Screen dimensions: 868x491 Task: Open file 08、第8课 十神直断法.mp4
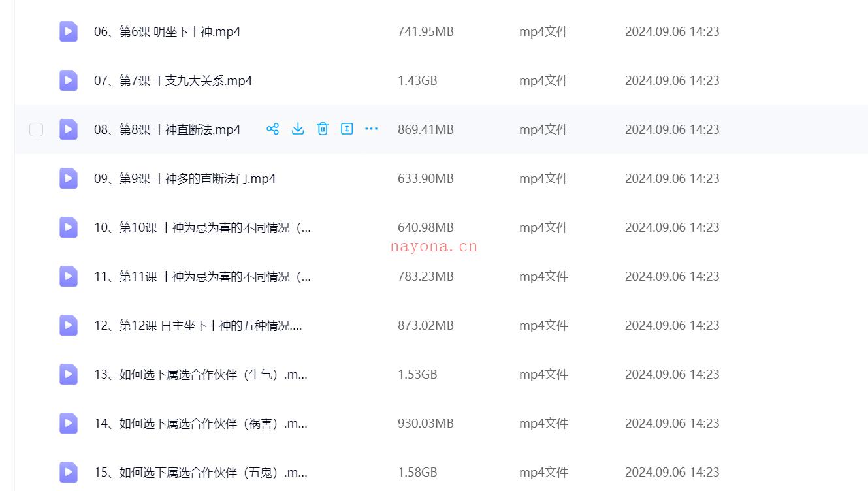coord(167,129)
